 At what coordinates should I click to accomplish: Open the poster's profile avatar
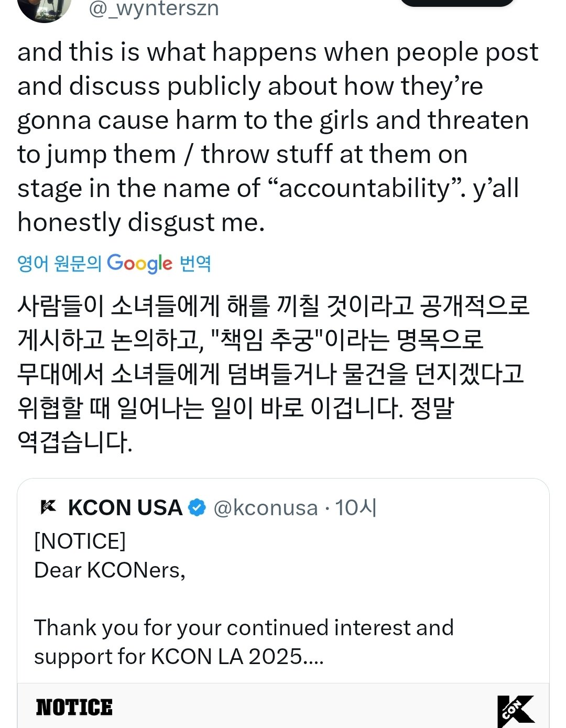[x=44, y=8]
